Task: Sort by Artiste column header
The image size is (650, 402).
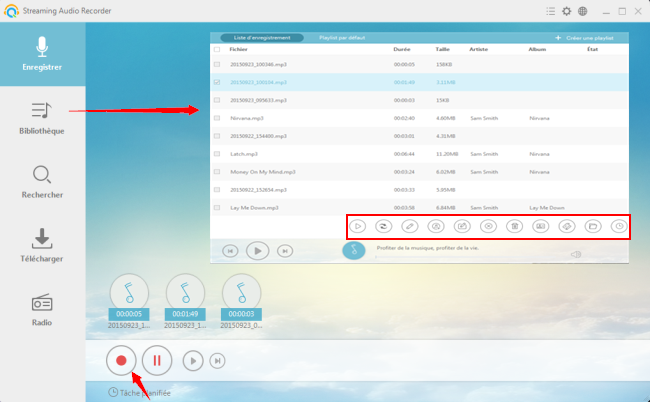Action: 478,49
